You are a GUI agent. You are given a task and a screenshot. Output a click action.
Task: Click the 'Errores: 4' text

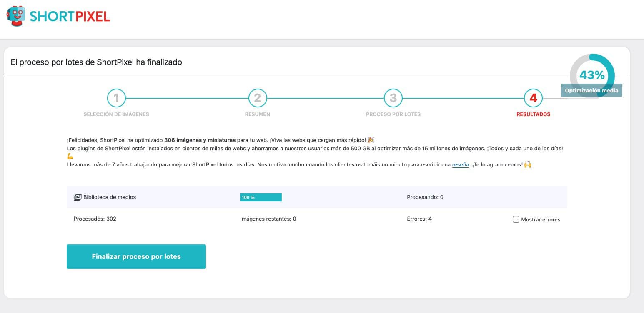click(x=419, y=219)
